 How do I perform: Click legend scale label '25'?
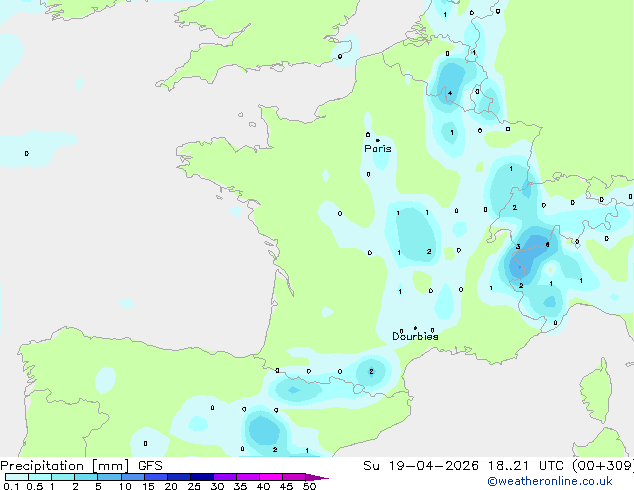[194, 486]
